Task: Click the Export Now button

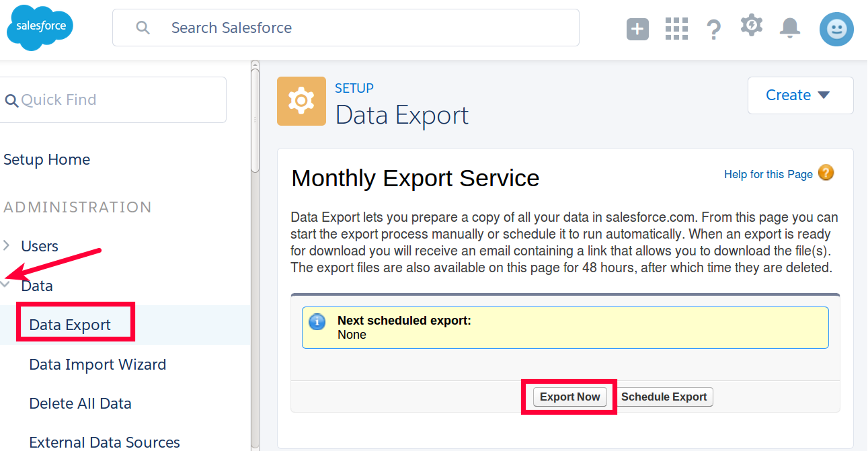Action: click(569, 397)
